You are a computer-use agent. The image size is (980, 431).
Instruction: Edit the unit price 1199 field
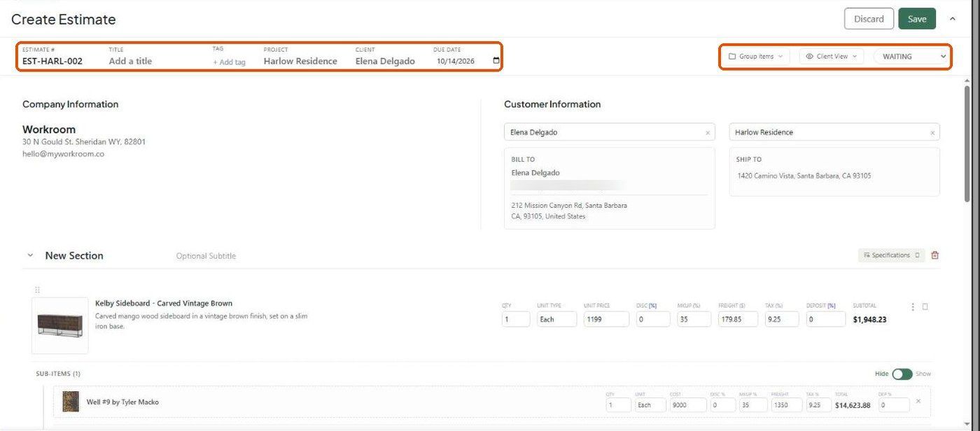click(606, 319)
